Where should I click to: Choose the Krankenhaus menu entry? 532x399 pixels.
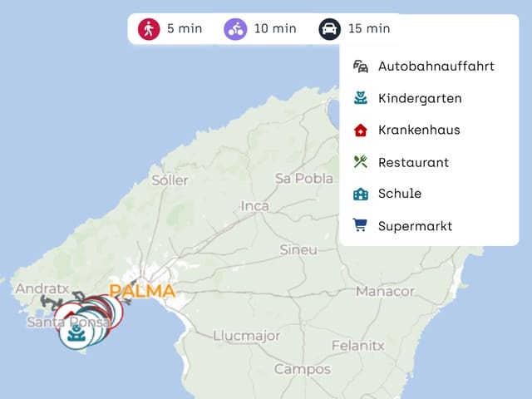[429, 130]
